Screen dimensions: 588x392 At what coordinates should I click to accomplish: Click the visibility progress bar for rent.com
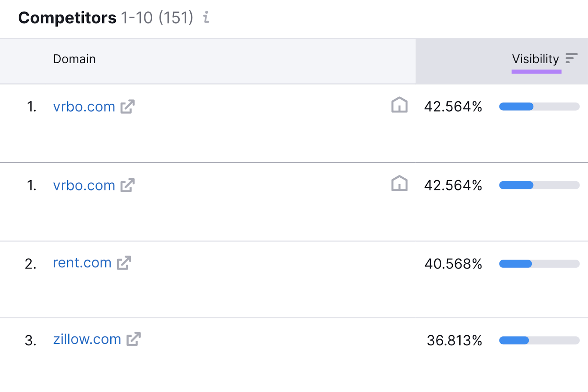tap(539, 264)
